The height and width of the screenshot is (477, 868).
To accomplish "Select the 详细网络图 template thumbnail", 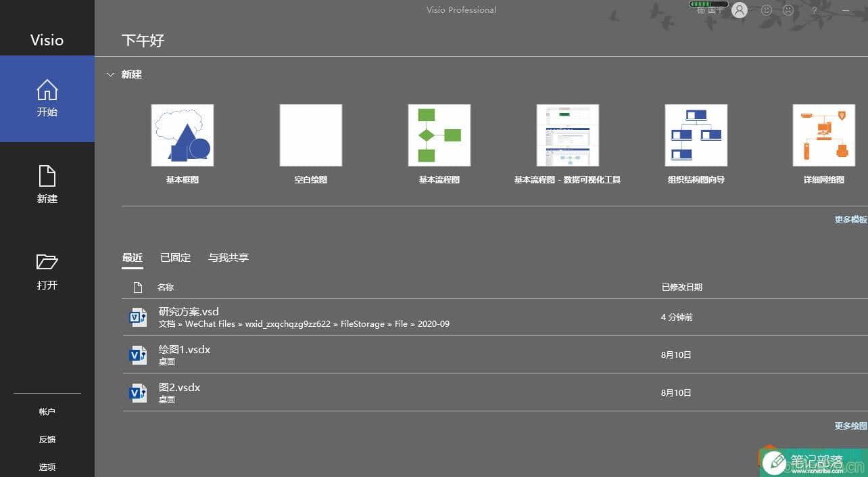I will (824, 135).
